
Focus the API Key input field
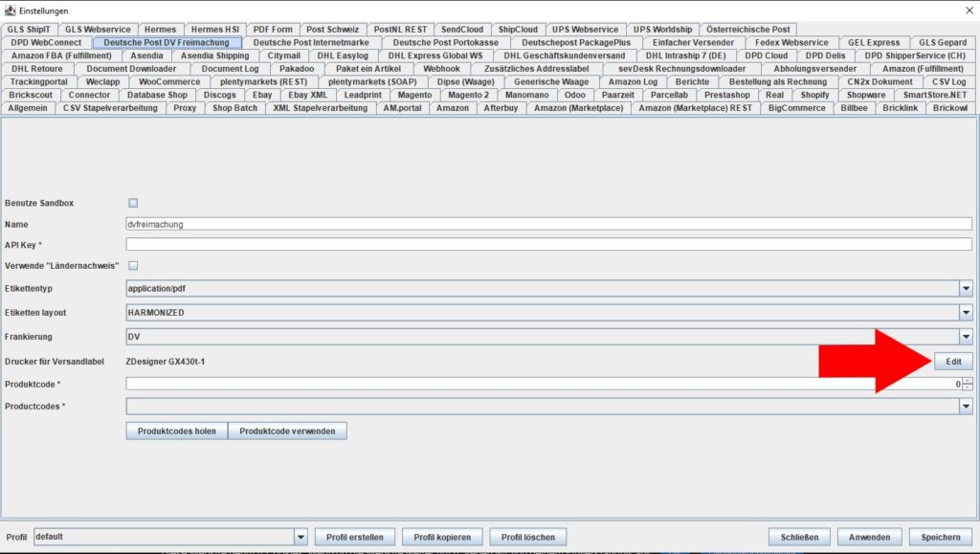(548, 245)
